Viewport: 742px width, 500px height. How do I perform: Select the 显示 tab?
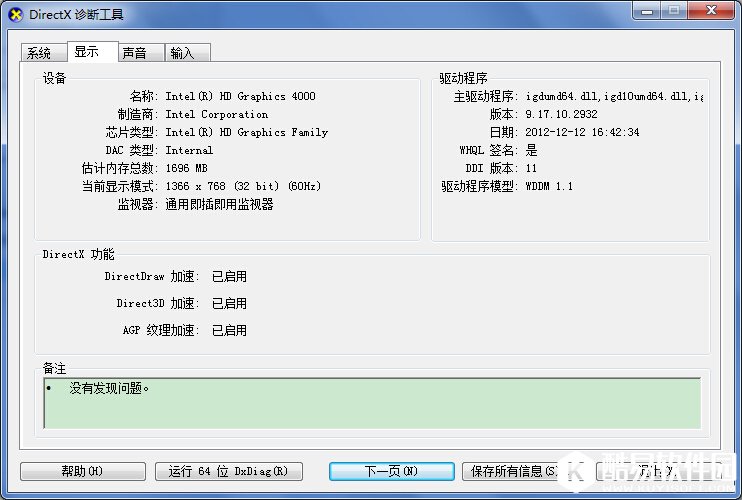point(92,52)
